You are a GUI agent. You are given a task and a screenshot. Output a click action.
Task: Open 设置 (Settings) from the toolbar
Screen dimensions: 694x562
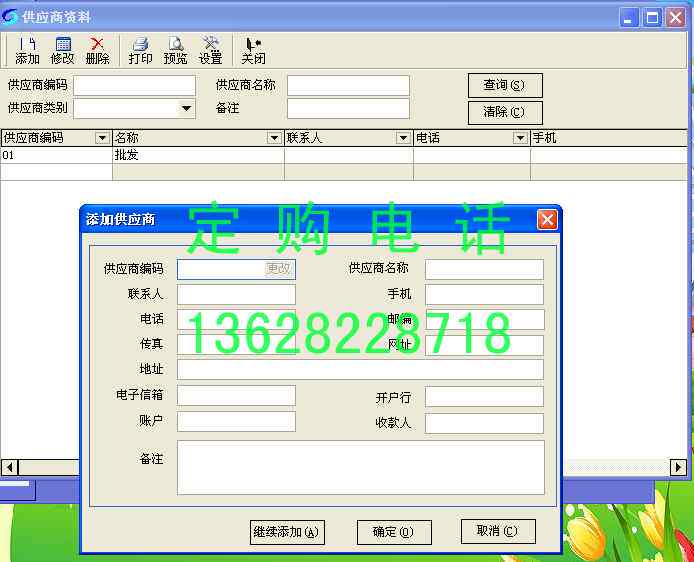click(x=210, y=50)
